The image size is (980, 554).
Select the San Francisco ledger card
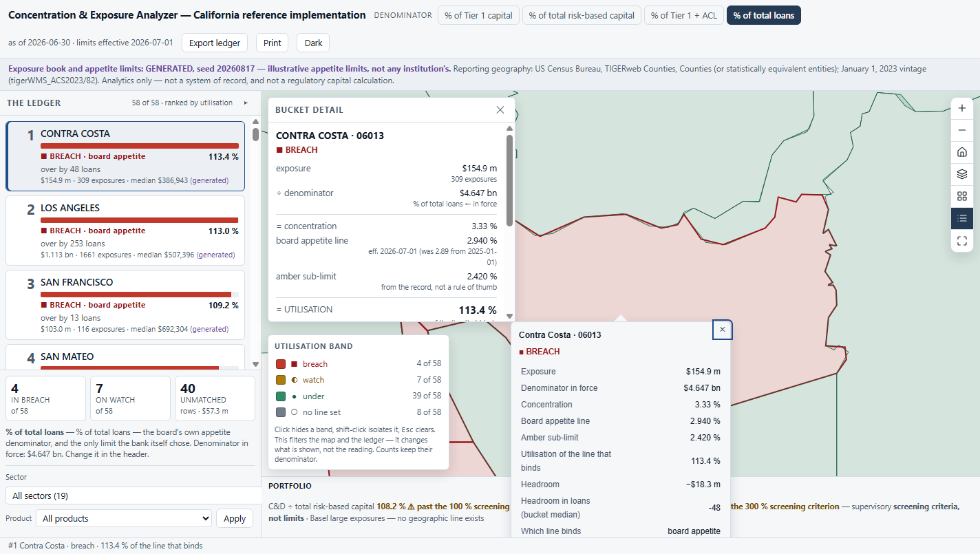pos(125,305)
